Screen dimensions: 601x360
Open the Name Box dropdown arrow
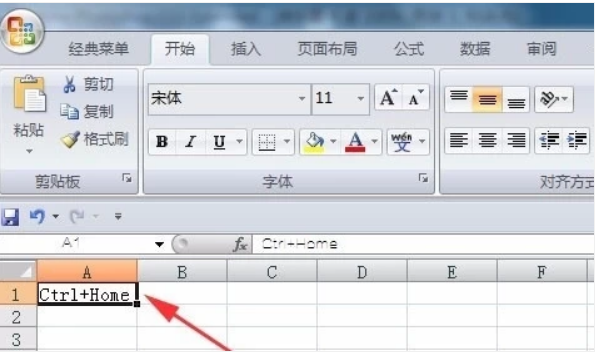click(x=159, y=245)
